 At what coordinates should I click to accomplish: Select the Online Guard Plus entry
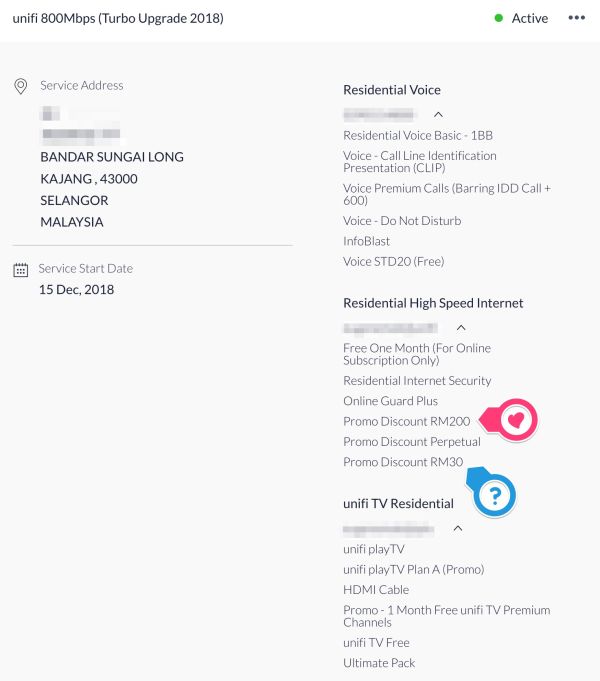[x=390, y=401]
